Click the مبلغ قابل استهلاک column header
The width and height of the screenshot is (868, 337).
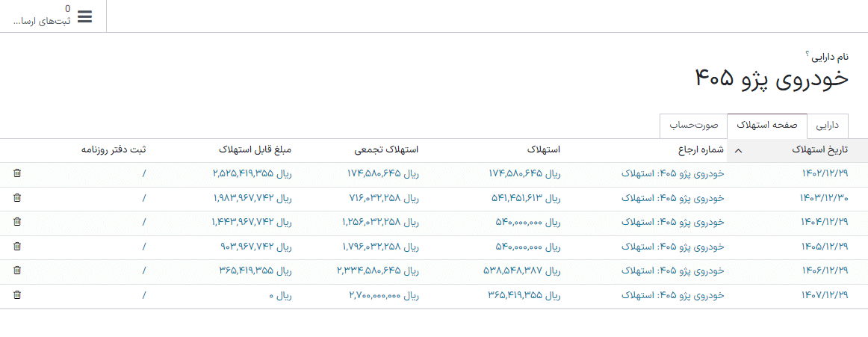[x=255, y=150]
